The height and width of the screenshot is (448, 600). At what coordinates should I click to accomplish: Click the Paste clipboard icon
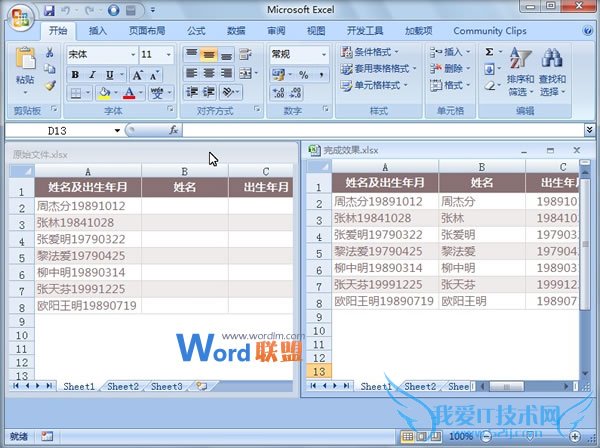pos(25,59)
